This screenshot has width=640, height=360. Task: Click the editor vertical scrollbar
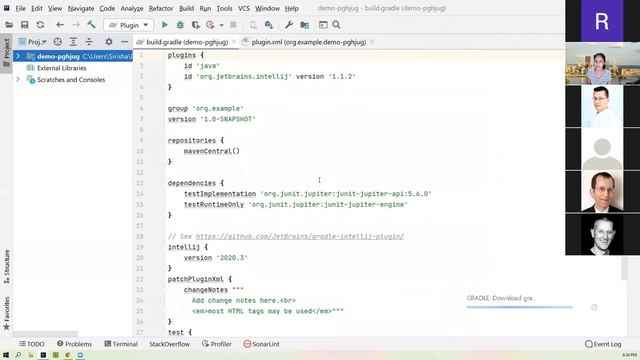[x=624, y=268]
